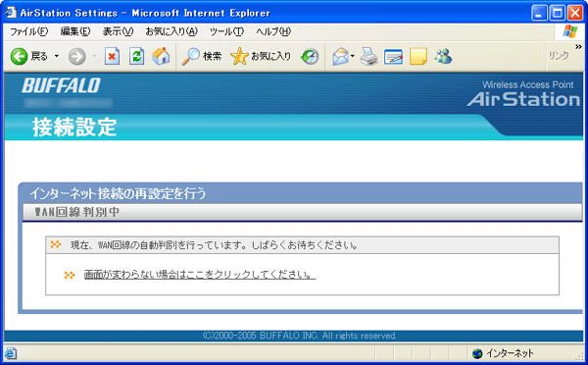This screenshot has width=588, height=365.
Task: Open the yellow Discuss note icon
Action: coord(418,57)
